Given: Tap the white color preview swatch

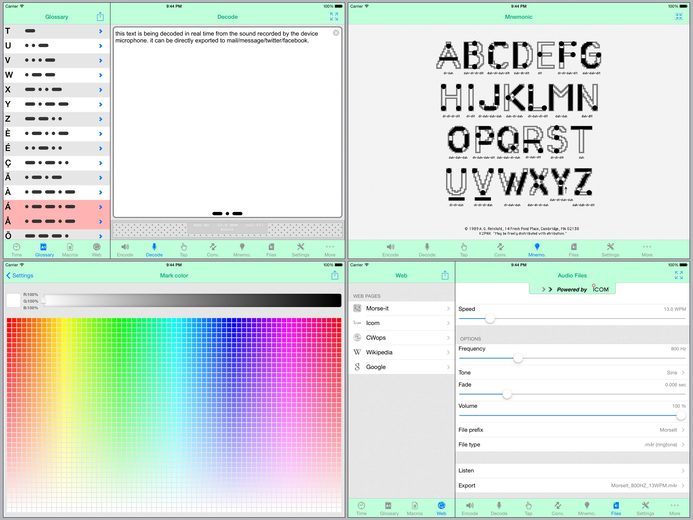Looking at the screenshot, I should (13, 300).
